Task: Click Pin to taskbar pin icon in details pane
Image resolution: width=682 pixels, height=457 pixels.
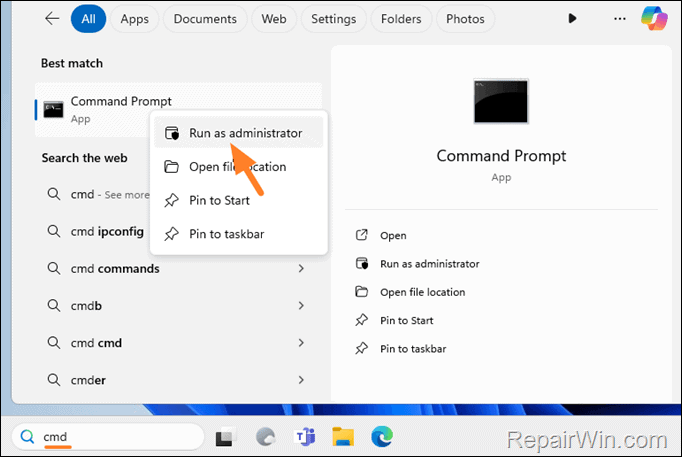Action: pos(361,349)
